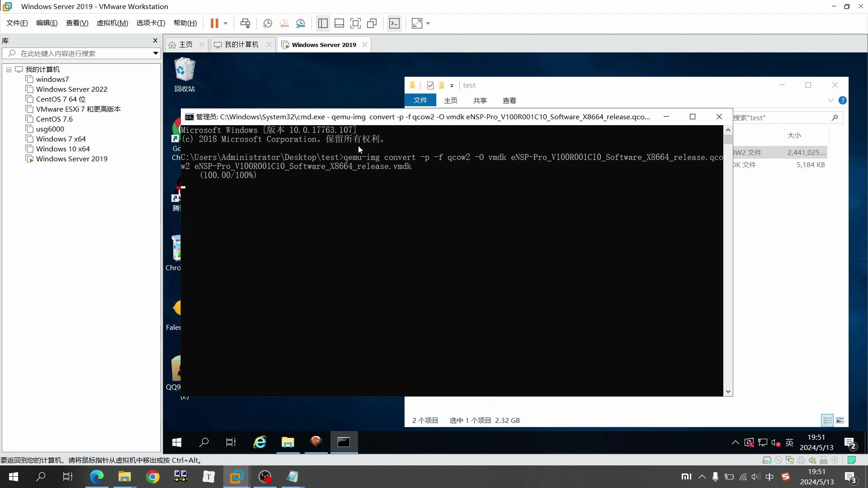The width and height of the screenshot is (868, 488).
Task: Switch to Unity mode
Action: point(372,23)
